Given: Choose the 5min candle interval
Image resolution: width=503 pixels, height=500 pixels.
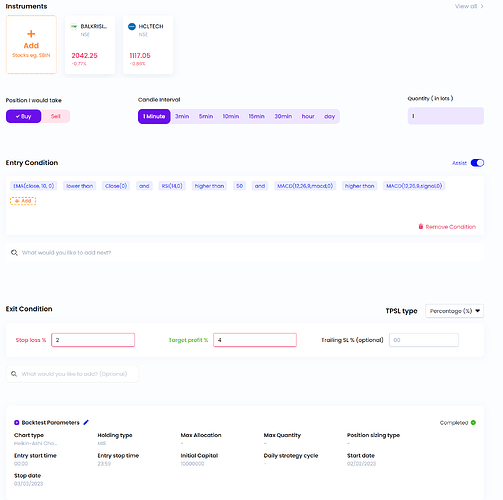Looking at the screenshot, I should tap(206, 116).
